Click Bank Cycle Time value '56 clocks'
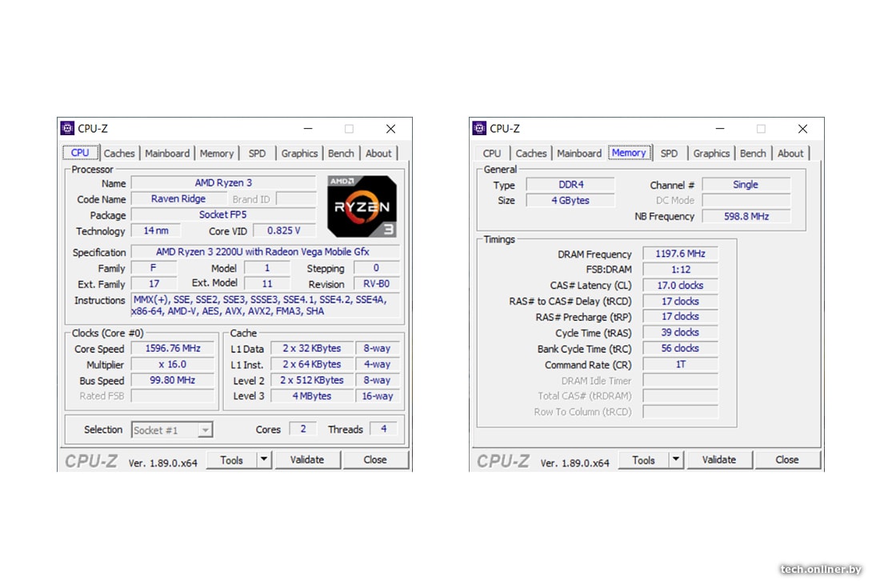Image resolution: width=880 pixels, height=588 pixels. click(680, 349)
